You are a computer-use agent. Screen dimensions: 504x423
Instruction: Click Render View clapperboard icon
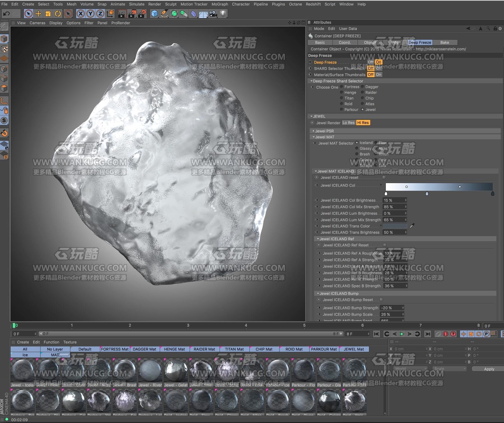click(x=122, y=13)
